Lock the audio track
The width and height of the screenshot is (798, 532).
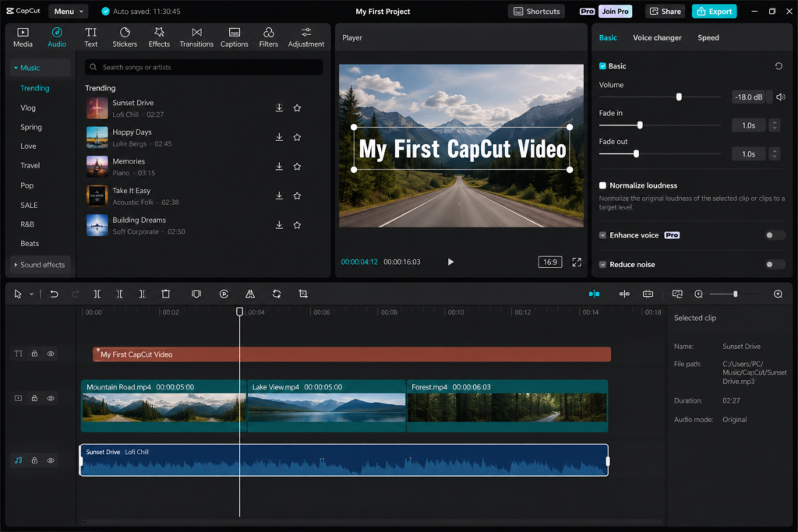(34, 460)
